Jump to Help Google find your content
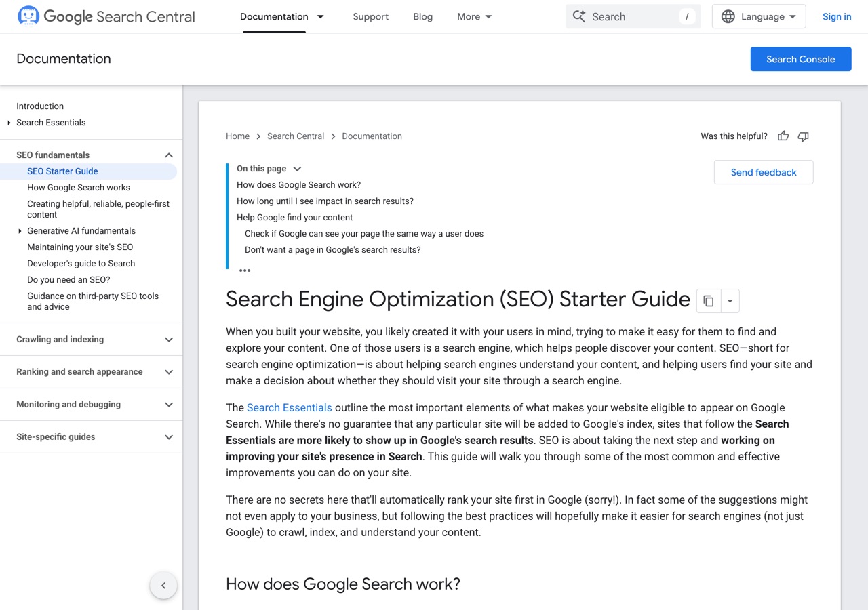 click(295, 218)
